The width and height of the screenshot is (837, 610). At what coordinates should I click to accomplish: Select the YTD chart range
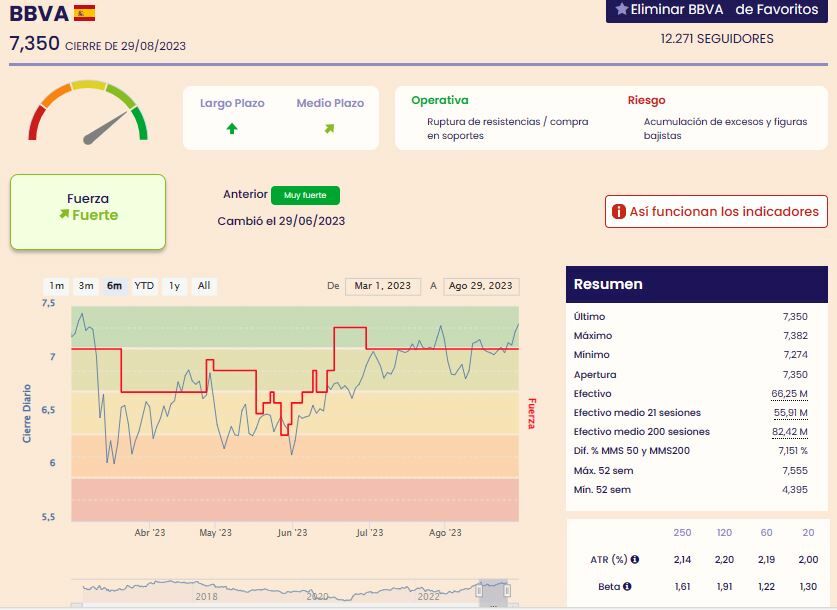144,286
